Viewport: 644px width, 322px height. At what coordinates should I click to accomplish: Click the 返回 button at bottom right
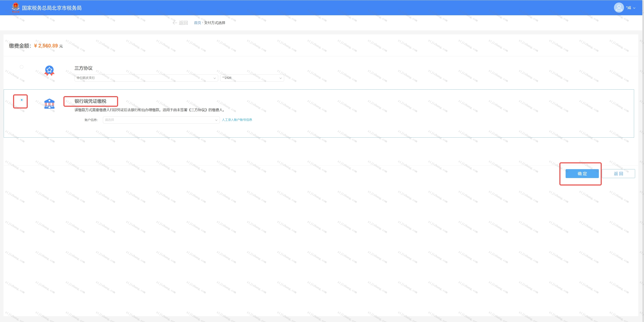(x=618, y=174)
